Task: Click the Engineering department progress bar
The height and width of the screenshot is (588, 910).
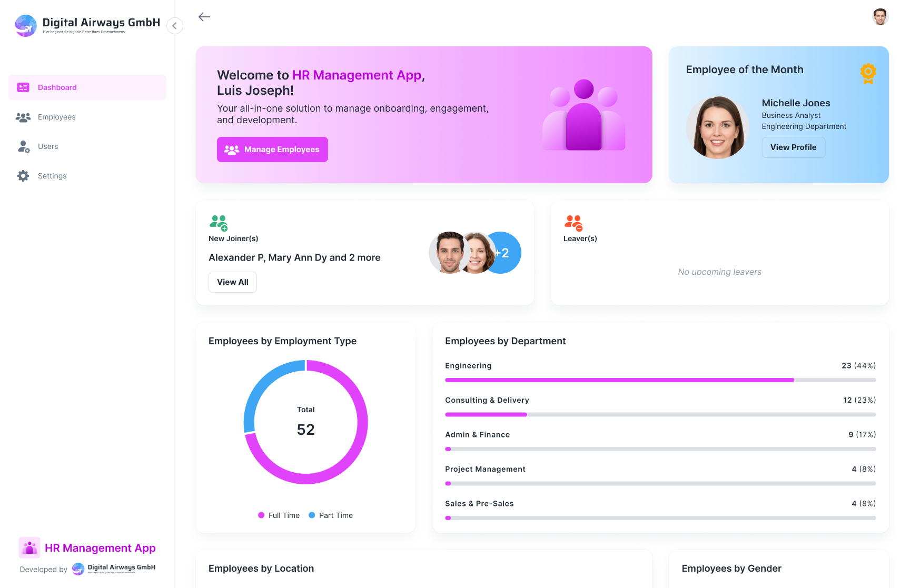Action: pos(660,380)
